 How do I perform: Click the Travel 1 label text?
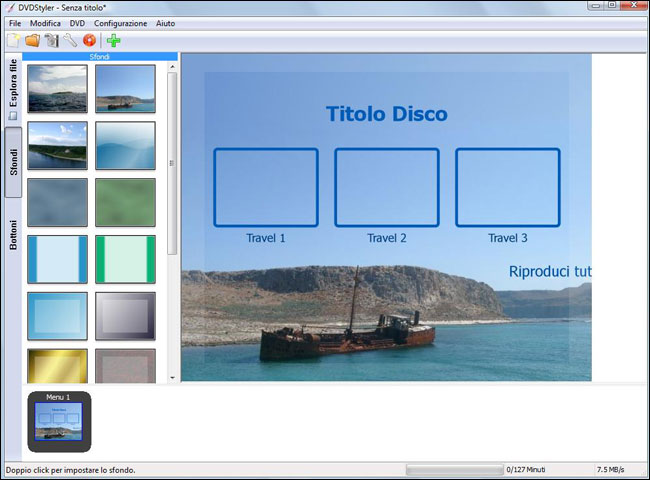click(266, 238)
